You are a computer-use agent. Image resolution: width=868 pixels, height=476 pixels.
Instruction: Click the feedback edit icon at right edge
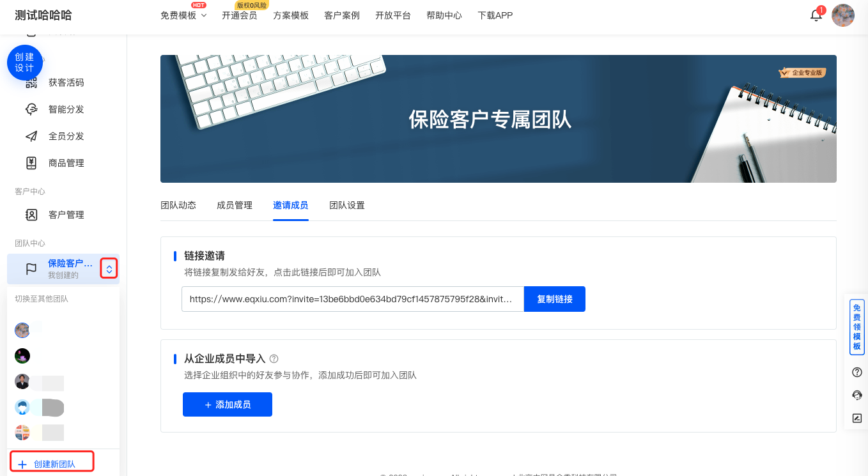pos(857,418)
